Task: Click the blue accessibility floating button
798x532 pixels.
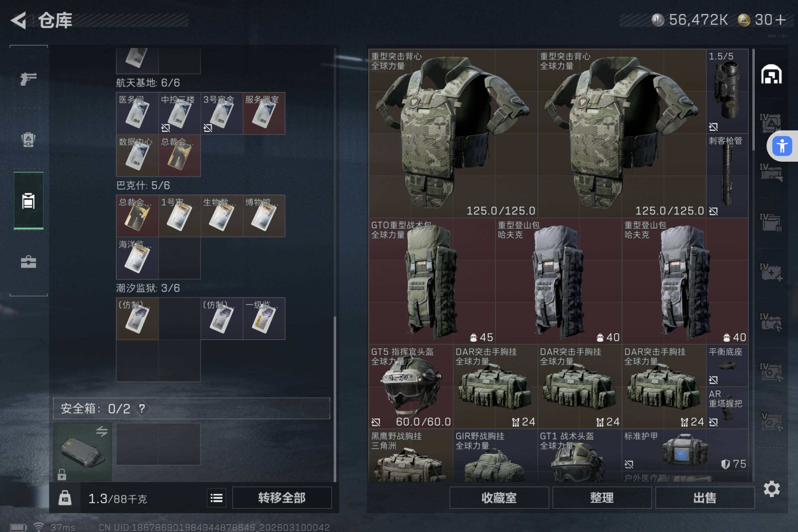Action: [x=782, y=146]
